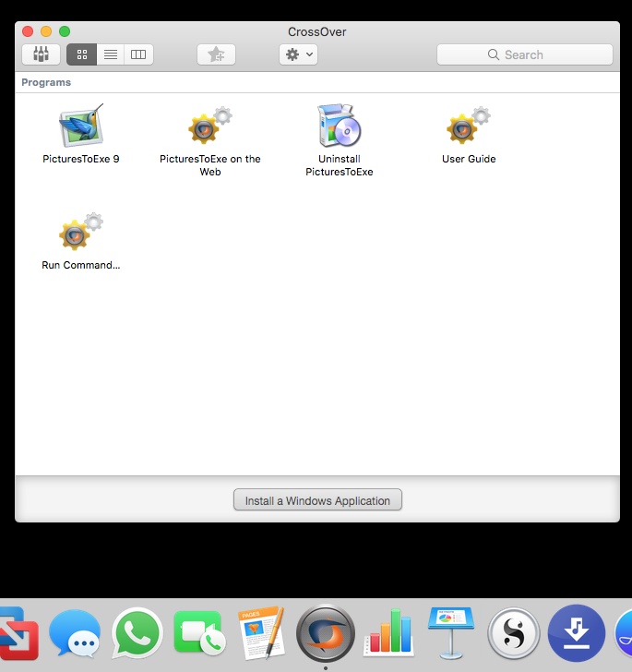The width and height of the screenshot is (632, 672).
Task: Switch to column view
Action: (x=138, y=54)
